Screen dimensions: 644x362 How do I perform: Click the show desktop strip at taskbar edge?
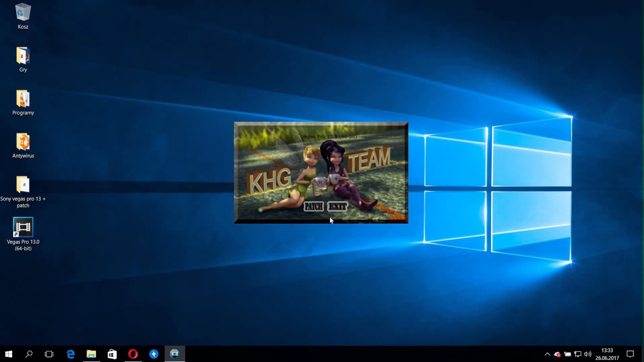[x=642, y=354]
